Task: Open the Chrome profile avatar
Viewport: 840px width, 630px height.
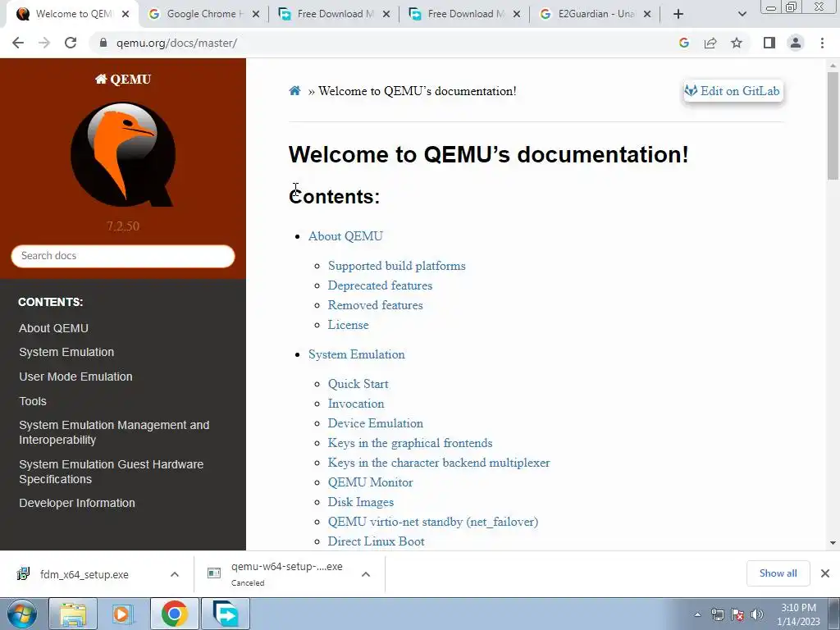Action: click(796, 43)
